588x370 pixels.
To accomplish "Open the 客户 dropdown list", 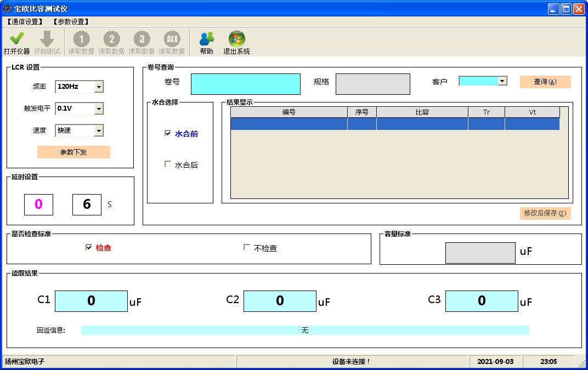I will (502, 81).
